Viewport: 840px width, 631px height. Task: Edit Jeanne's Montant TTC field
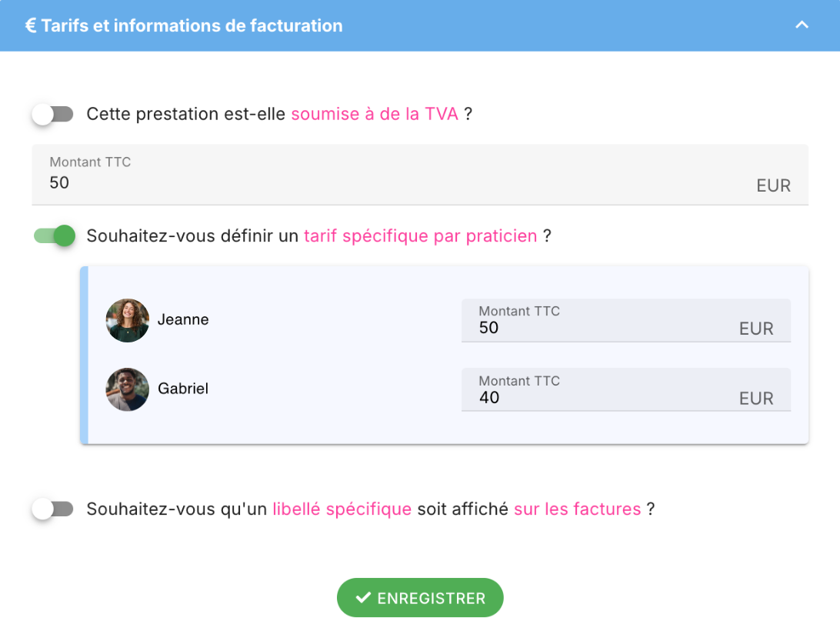pos(600,328)
